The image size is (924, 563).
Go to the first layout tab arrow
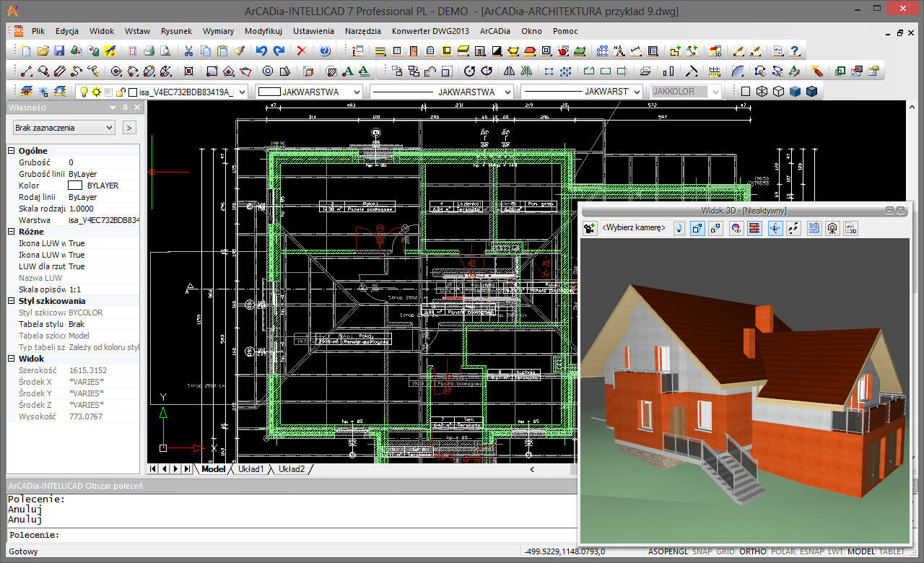153,469
